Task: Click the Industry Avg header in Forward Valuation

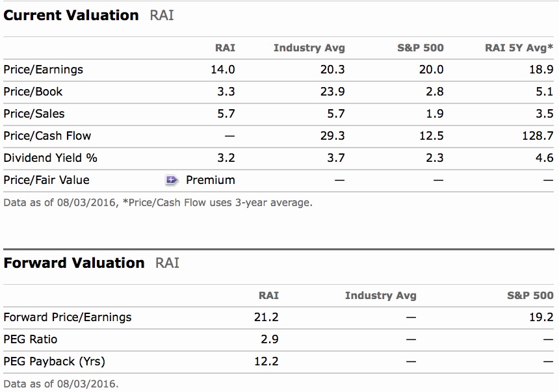Action: coord(380,295)
